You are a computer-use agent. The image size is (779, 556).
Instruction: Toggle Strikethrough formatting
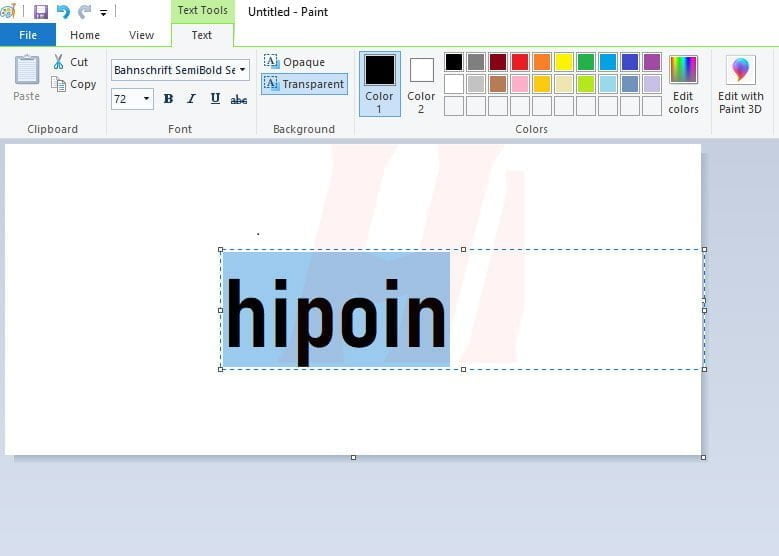(239, 99)
